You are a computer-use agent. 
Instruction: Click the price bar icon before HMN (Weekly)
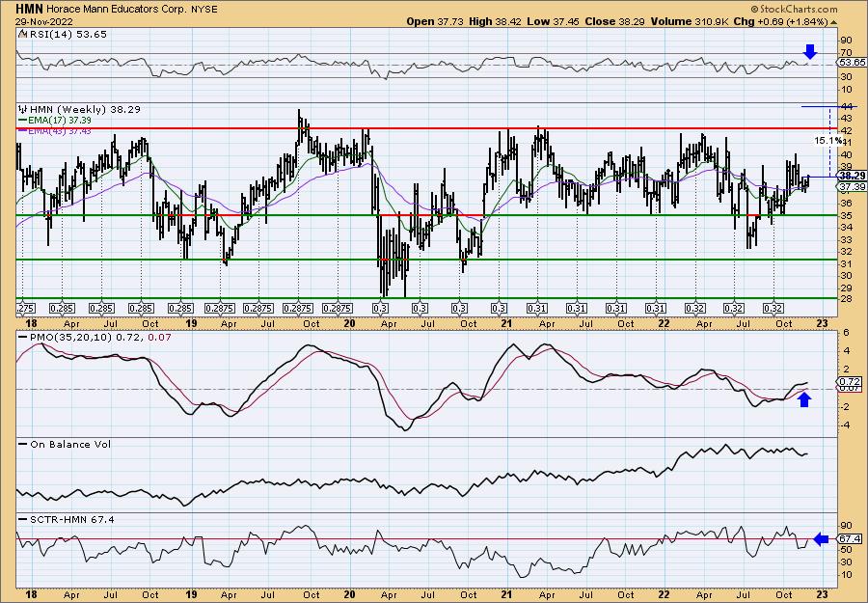(x=23, y=109)
